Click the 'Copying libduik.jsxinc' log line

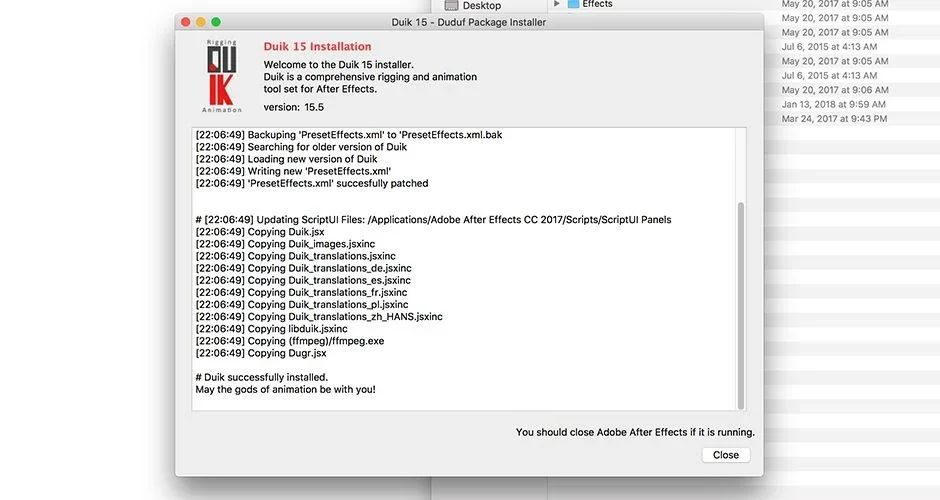272,329
